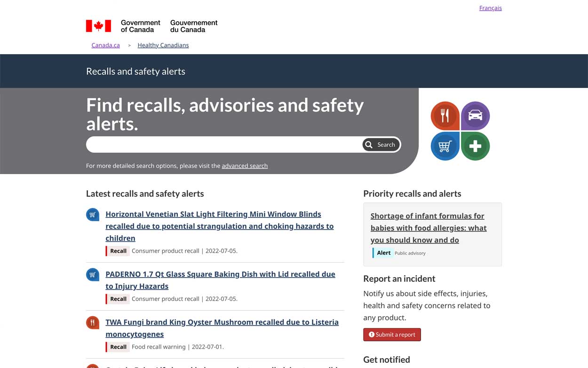Open Healthy Canadians breadcrumb link
This screenshot has height=368, width=588.
(x=163, y=45)
